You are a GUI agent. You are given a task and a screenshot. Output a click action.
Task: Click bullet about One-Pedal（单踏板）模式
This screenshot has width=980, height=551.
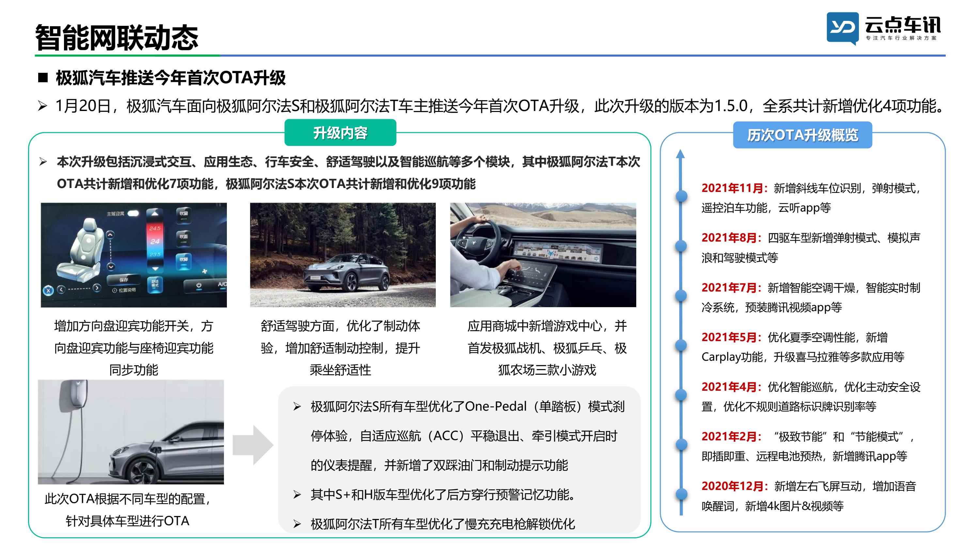tap(467, 436)
